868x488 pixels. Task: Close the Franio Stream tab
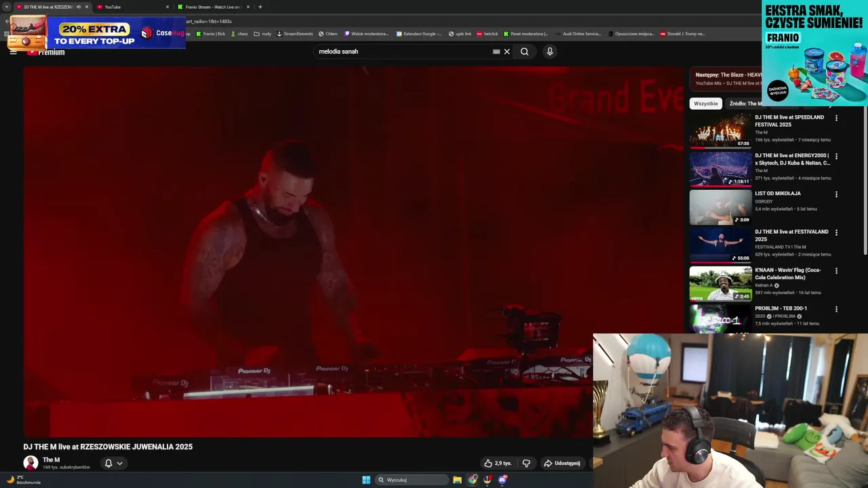pos(248,7)
